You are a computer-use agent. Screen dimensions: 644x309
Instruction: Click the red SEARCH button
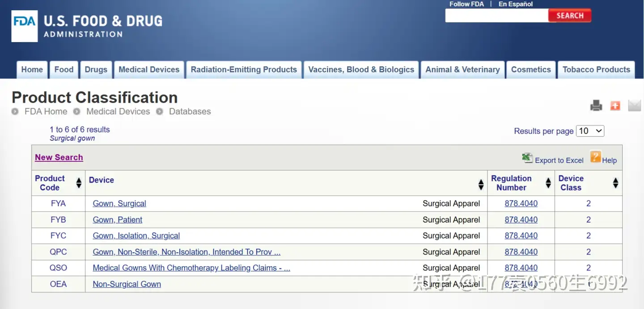[x=570, y=16]
